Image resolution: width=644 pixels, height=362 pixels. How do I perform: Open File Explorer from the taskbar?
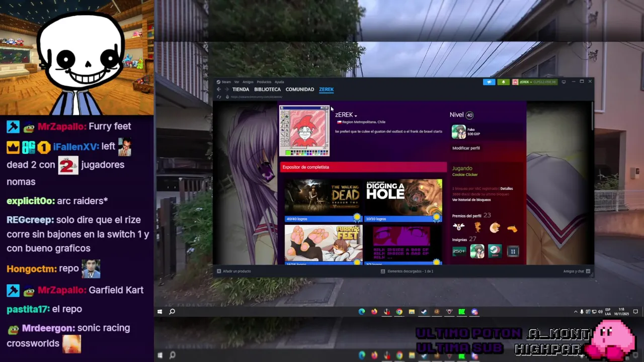click(x=412, y=312)
